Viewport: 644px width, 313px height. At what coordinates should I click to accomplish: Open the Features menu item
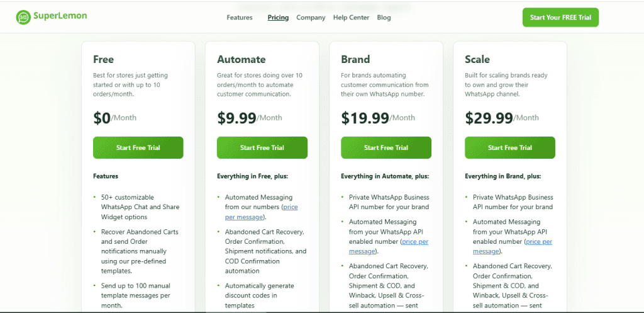(x=240, y=18)
